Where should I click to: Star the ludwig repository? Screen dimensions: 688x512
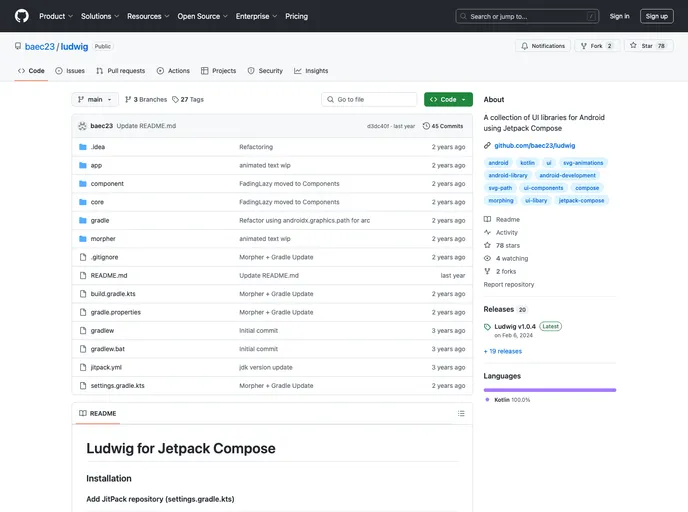(649, 46)
